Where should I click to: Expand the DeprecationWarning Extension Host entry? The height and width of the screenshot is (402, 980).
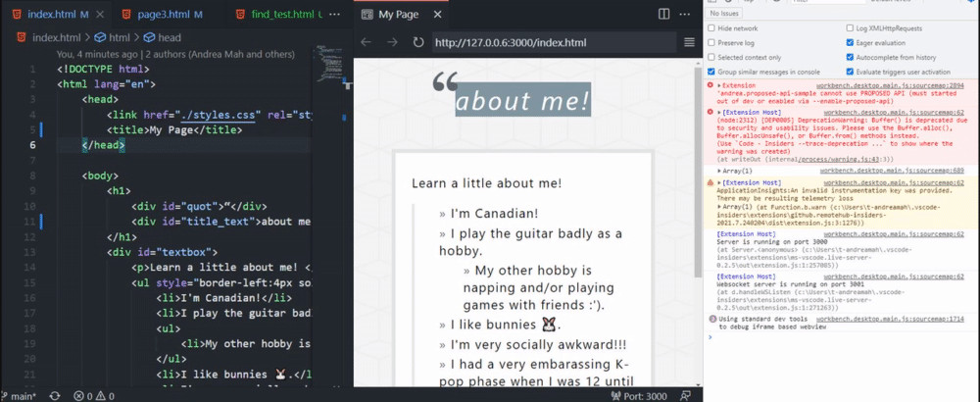[719, 111]
